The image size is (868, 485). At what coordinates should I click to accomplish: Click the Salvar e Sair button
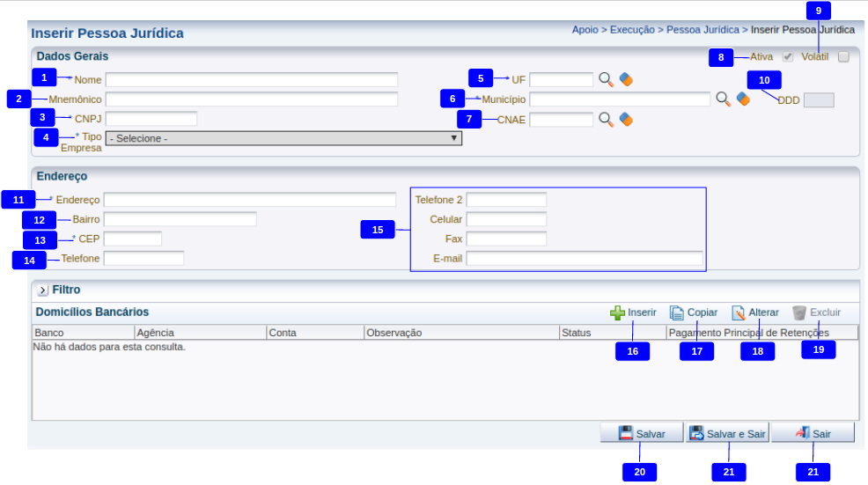(x=728, y=434)
